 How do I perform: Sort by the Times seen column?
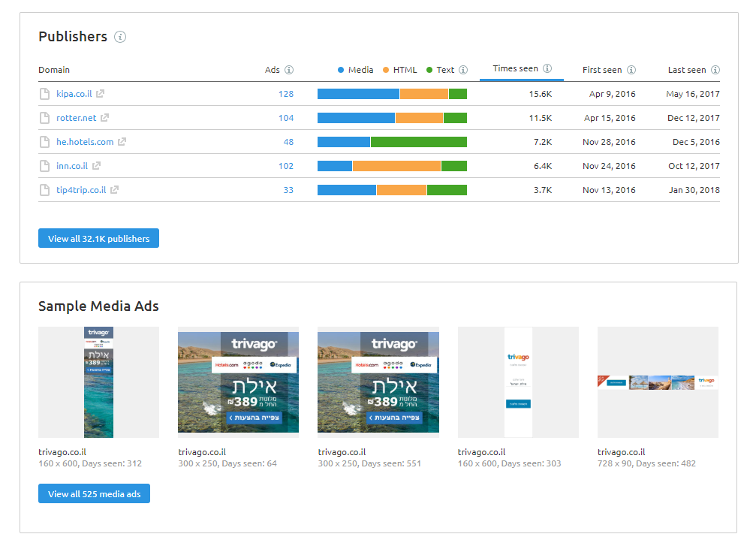pos(515,68)
